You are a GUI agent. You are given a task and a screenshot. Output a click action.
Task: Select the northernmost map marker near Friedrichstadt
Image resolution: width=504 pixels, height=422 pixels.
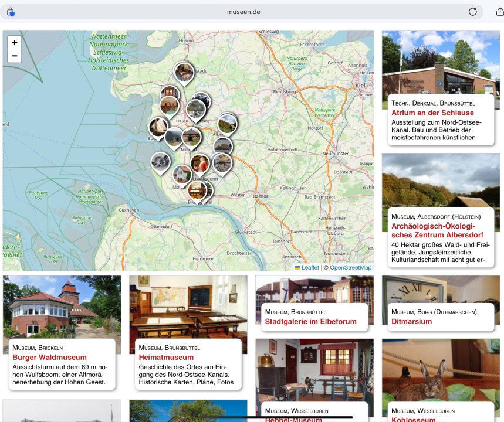point(184,73)
